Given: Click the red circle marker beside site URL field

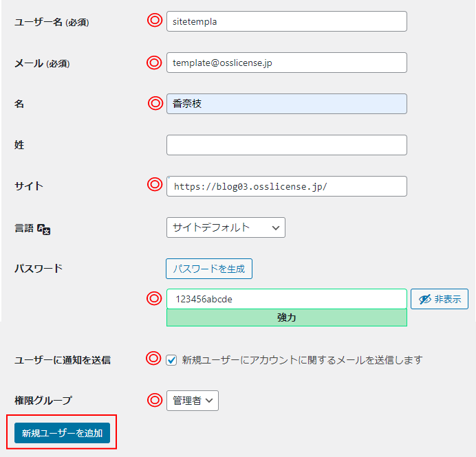Looking at the screenshot, I should (x=155, y=185).
